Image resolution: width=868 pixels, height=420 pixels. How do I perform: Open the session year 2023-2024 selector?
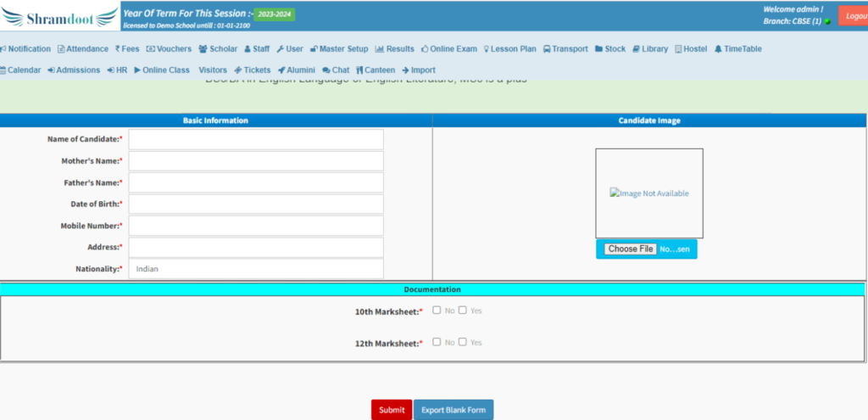point(275,14)
